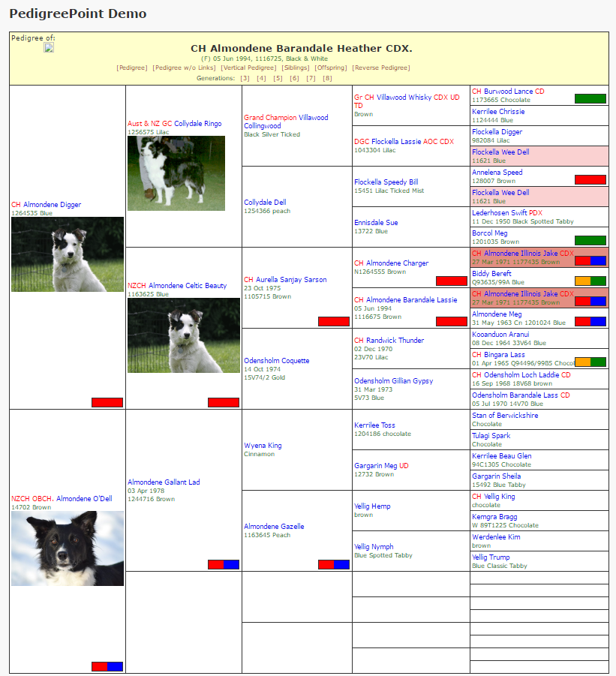Open the Kemgra Bragg link

click(x=495, y=517)
